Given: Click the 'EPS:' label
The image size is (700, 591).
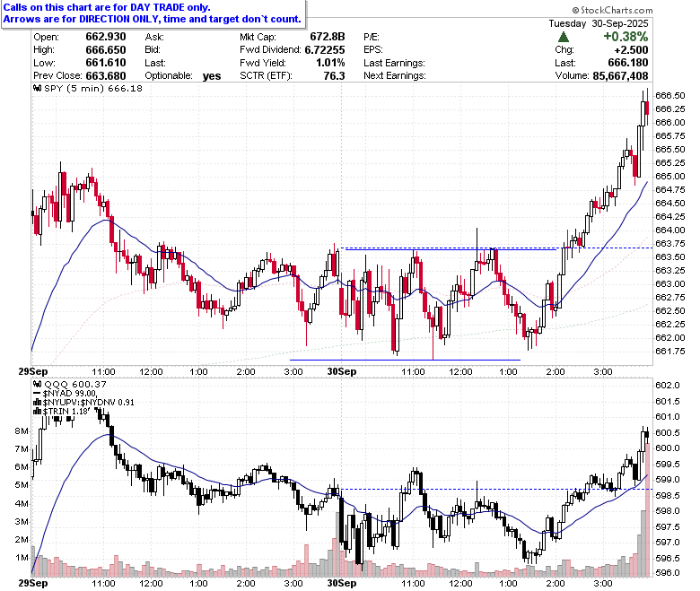Looking at the screenshot, I should pyautogui.click(x=373, y=50).
